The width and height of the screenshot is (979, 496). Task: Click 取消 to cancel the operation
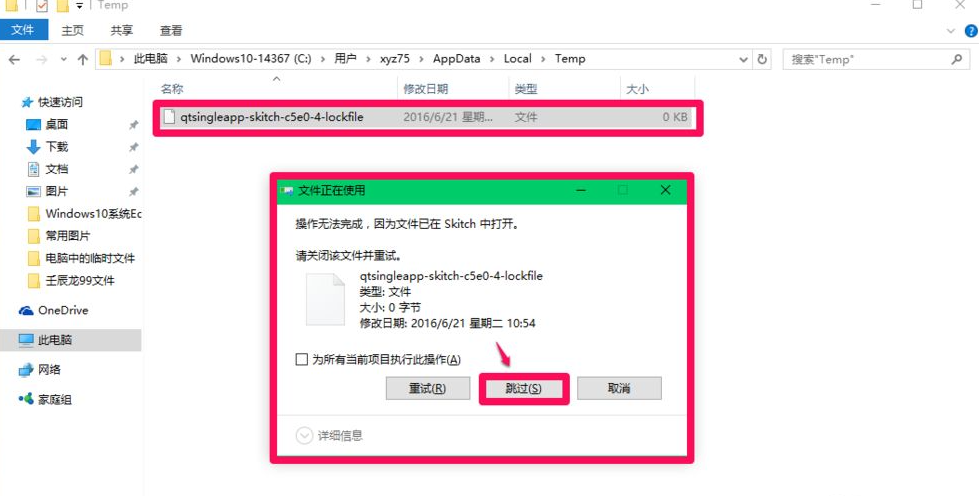619,389
